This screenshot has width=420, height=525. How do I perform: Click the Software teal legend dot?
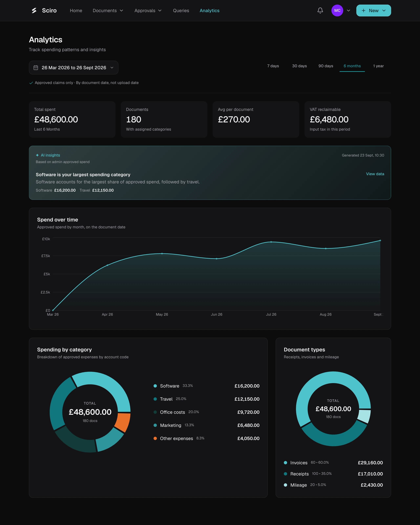coord(155,386)
